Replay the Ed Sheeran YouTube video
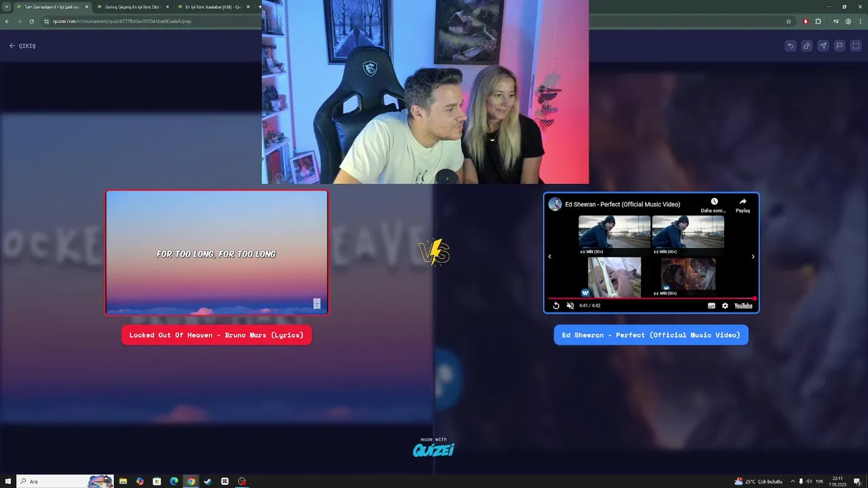The width and height of the screenshot is (868, 488). pos(556,306)
